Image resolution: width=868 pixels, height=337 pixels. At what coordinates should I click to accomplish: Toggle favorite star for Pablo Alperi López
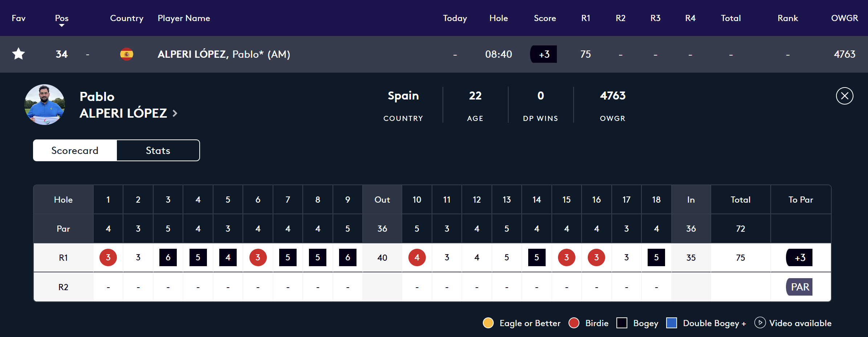point(19,54)
